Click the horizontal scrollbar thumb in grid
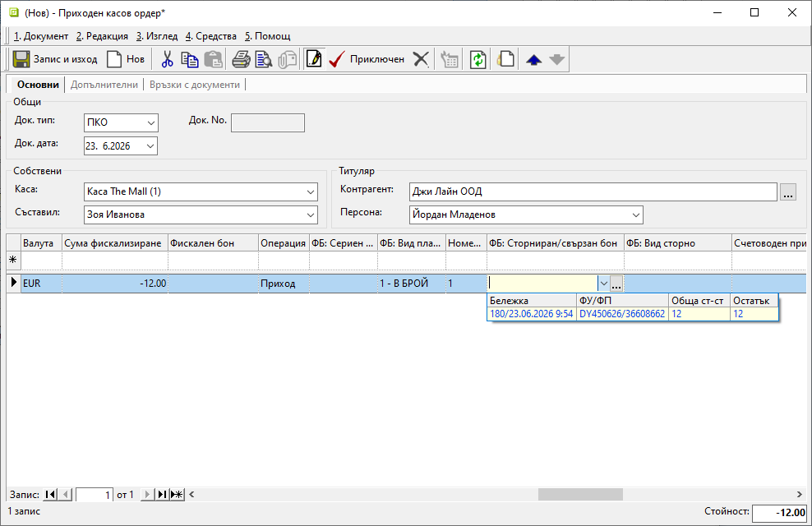 point(580,495)
